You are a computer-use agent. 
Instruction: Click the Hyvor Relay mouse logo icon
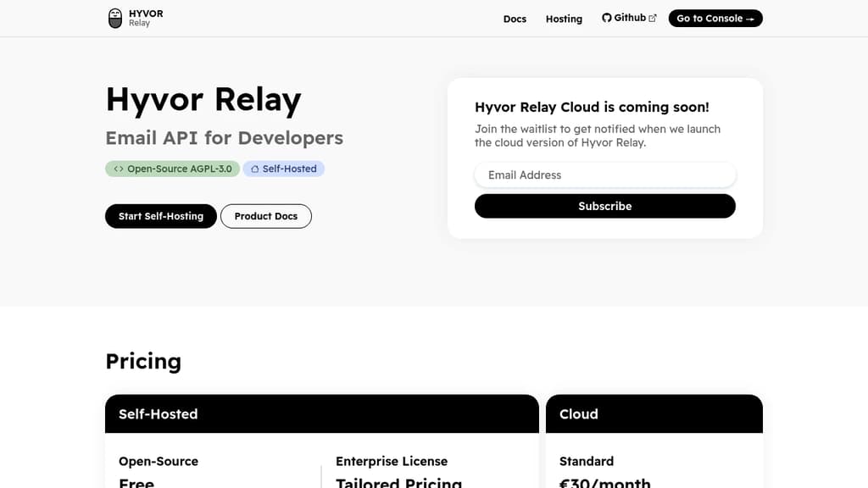tap(114, 17)
